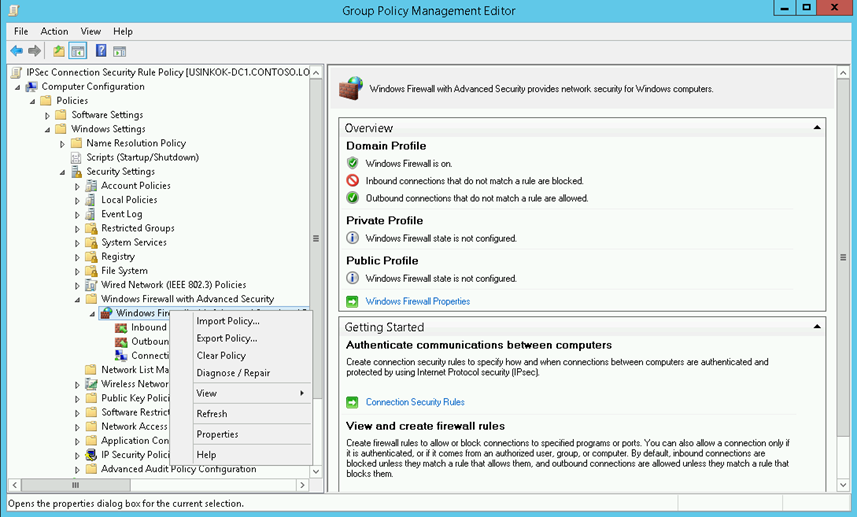
Task: Expand the Account Policies node
Action: click(x=77, y=186)
